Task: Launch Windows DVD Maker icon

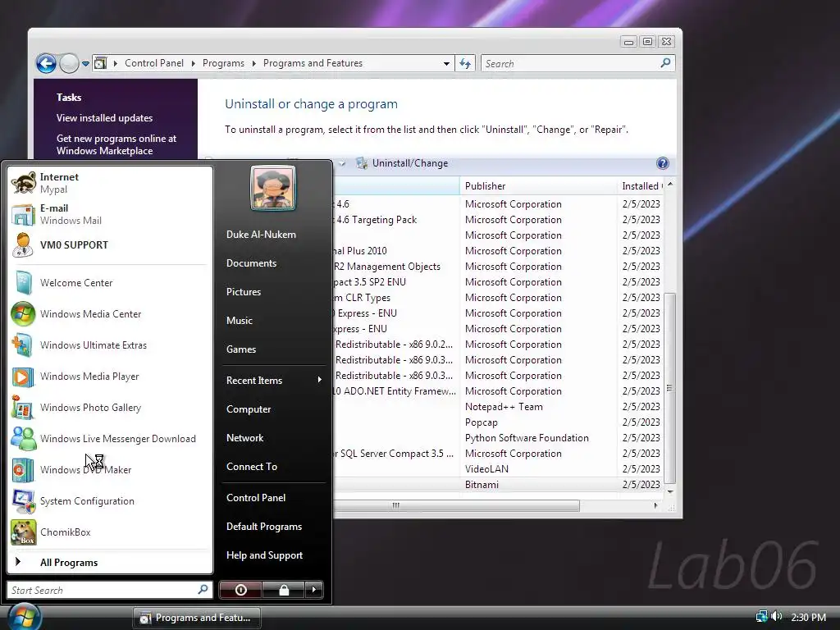Action: point(24,470)
